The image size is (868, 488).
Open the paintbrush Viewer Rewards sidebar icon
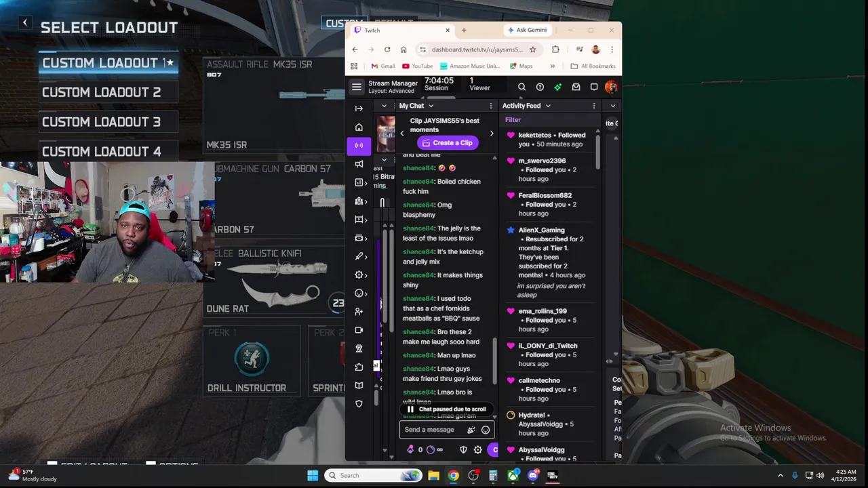[x=359, y=256]
